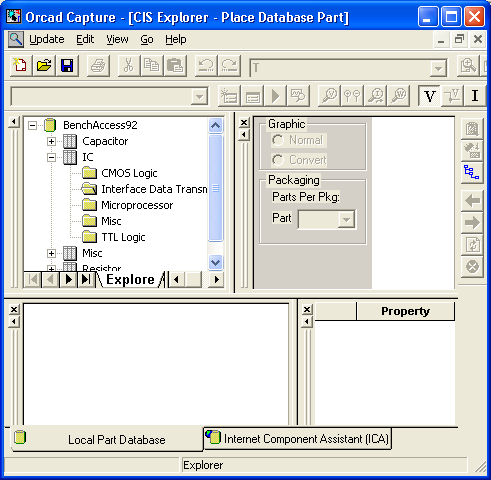Open the Part packaging dropdown
This screenshot has height=480, width=491.
pos(347,219)
